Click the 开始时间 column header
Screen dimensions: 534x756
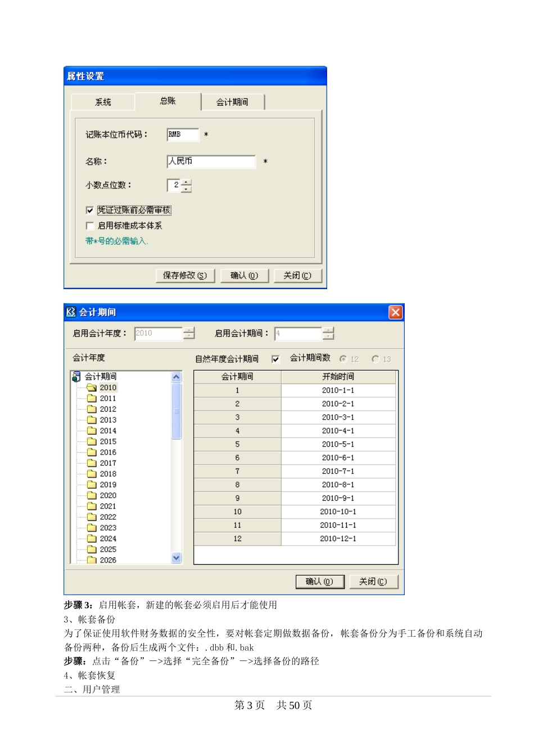point(338,377)
